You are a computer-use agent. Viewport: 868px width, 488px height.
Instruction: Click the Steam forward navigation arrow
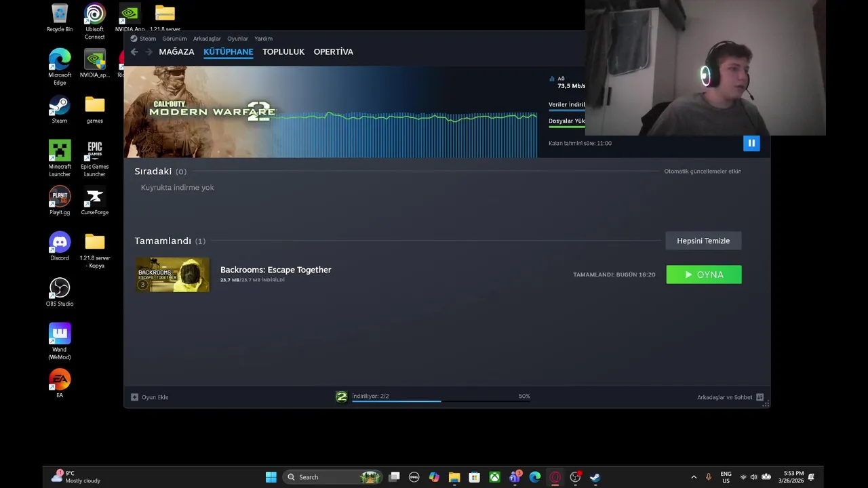click(x=148, y=52)
